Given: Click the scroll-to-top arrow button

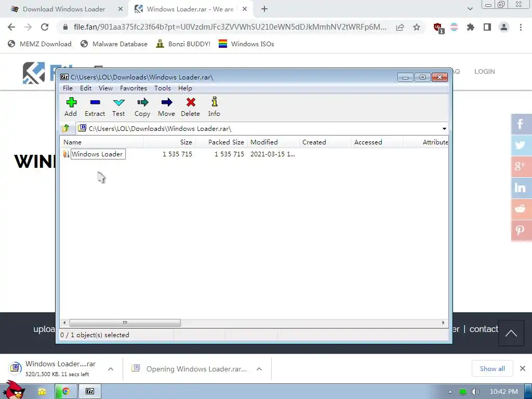Looking at the screenshot, I should coord(511,333).
